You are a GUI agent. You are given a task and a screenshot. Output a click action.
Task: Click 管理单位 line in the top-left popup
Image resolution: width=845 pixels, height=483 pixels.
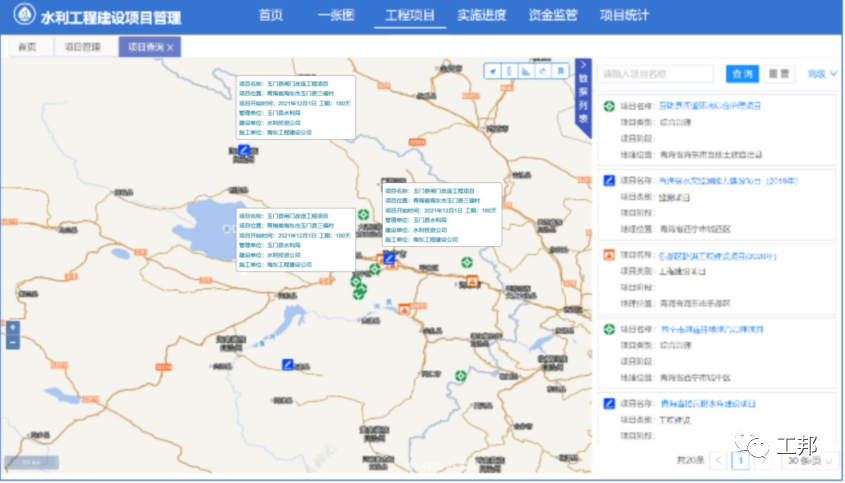point(269,113)
